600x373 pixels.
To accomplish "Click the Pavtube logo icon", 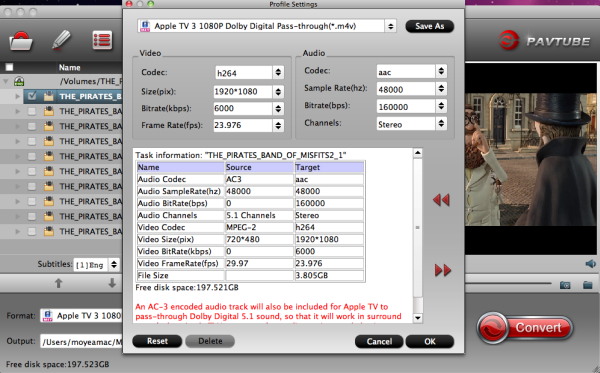I will pos(509,40).
